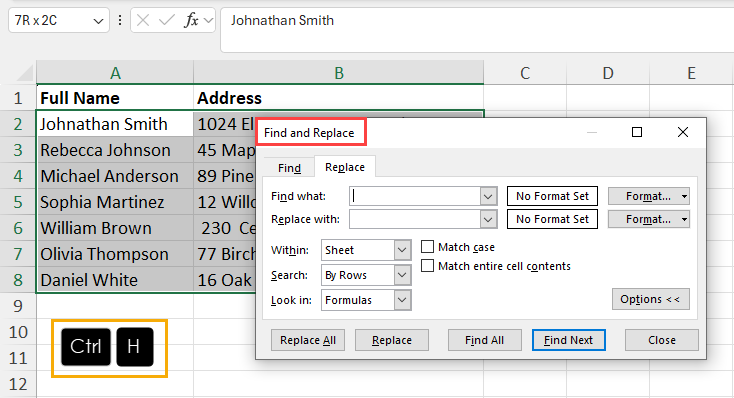Image resolution: width=734 pixels, height=398 pixels.
Task: Click the Find All button
Action: pyautogui.click(x=484, y=340)
